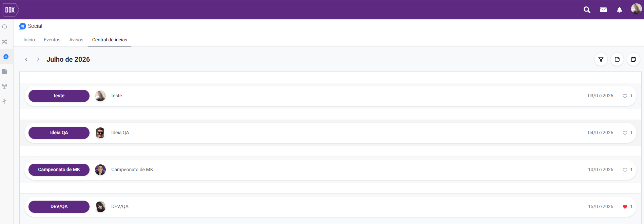Select the shuffle icon in sidebar
The width and height of the screenshot is (644, 224).
click(4, 42)
